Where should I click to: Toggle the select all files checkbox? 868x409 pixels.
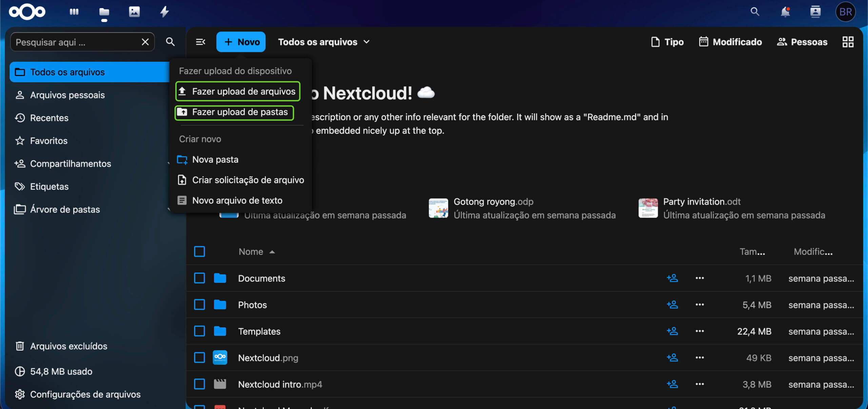[x=199, y=251]
